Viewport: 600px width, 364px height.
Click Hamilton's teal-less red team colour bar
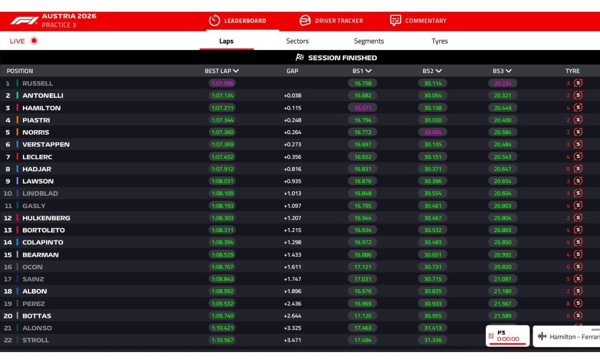click(17, 108)
